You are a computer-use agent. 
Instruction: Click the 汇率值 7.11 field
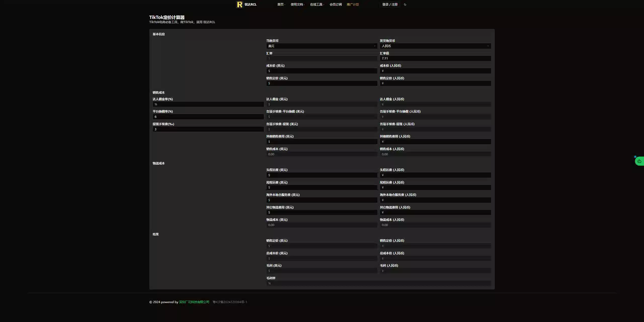click(435, 58)
